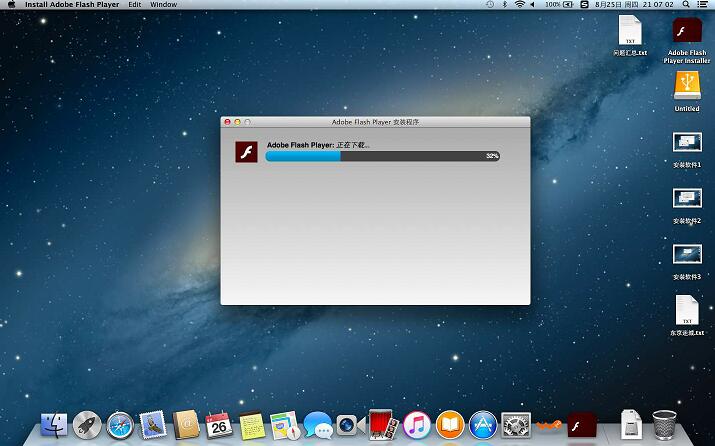Click Flash logo inside installer window
The image size is (715, 446).
click(246, 152)
